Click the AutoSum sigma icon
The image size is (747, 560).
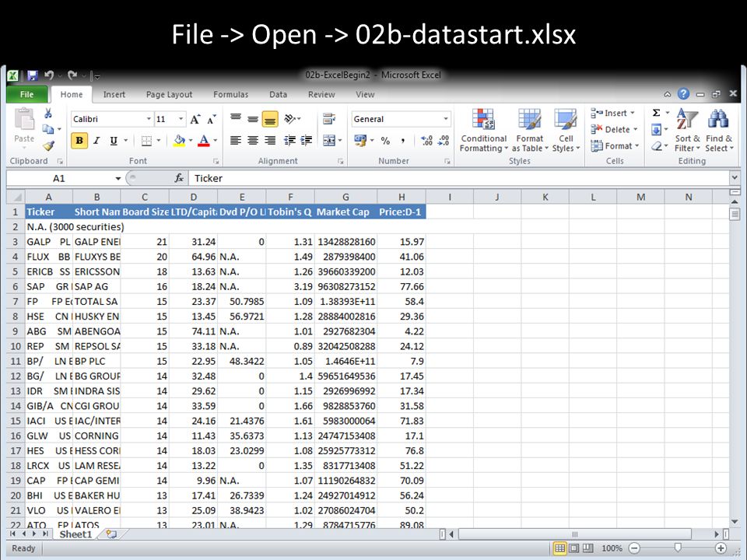pos(657,113)
